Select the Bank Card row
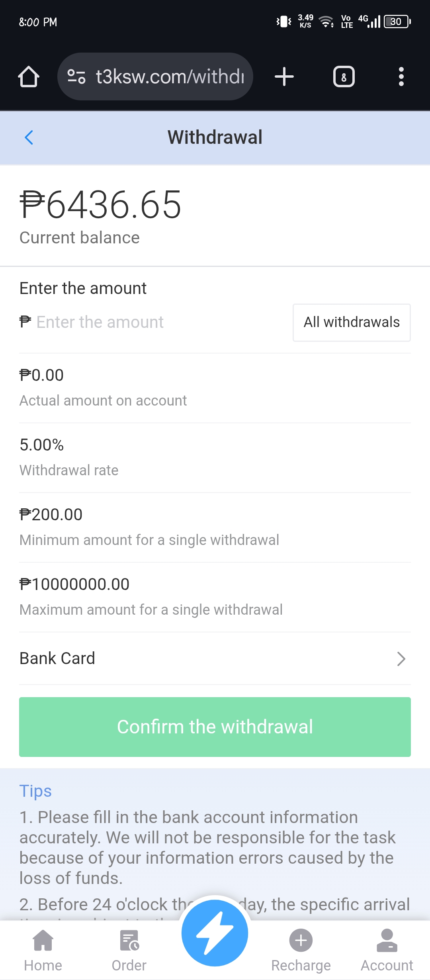The image size is (430, 980). tap(199, 659)
